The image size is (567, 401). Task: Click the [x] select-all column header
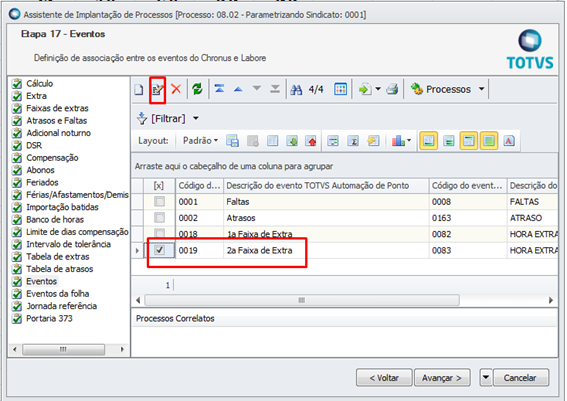tap(159, 185)
